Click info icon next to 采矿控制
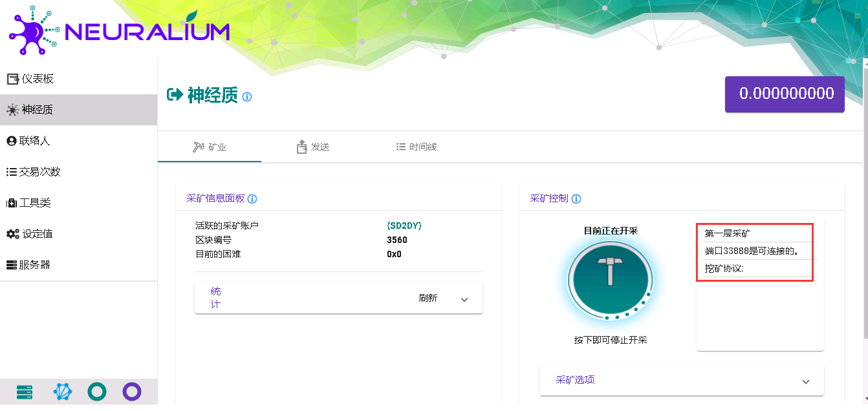The height and width of the screenshot is (411, 868). (x=576, y=199)
